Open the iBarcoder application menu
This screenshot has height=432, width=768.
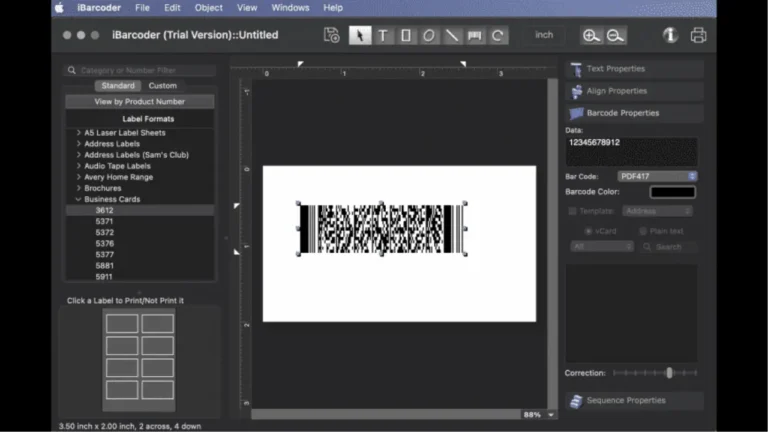98,8
